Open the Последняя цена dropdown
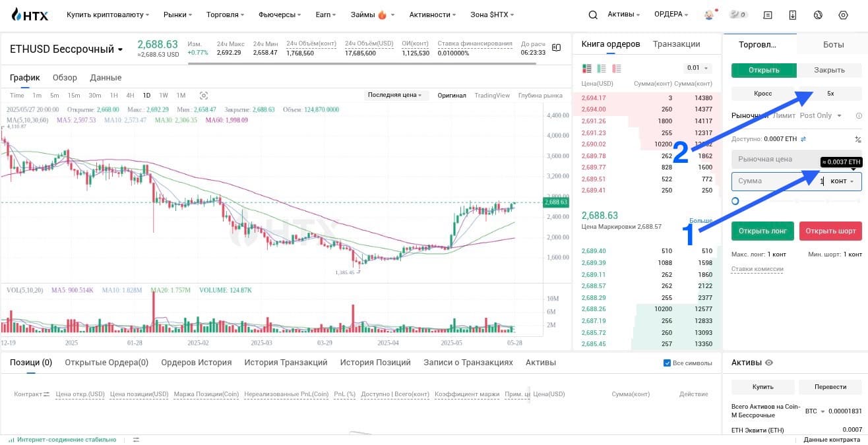The height and width of the screenshot is (445, 868). coord(395,95)
